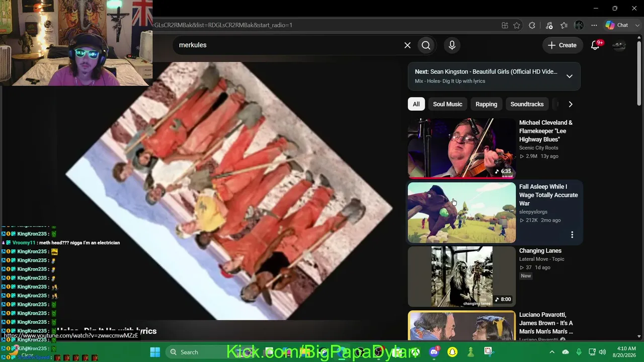Screen dimensions: 644x362
Task: Select the Rapping filter chip
Action: [x=487, y=104]
